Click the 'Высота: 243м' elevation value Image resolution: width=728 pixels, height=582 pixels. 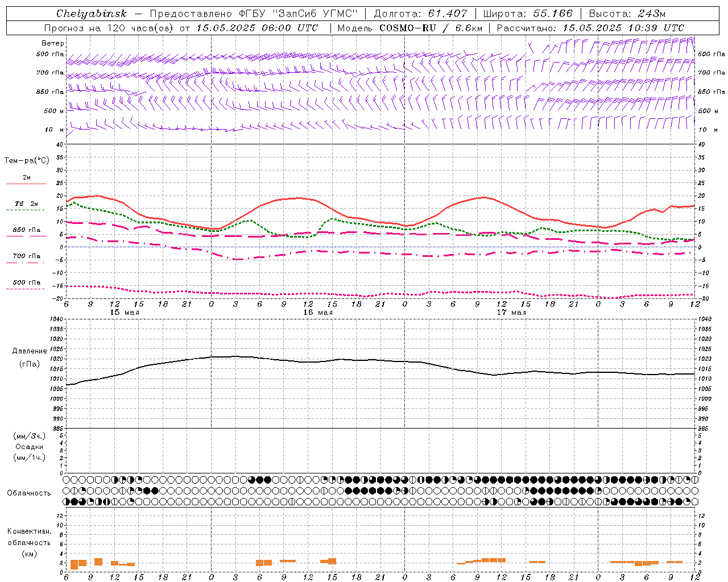[627, 14]
